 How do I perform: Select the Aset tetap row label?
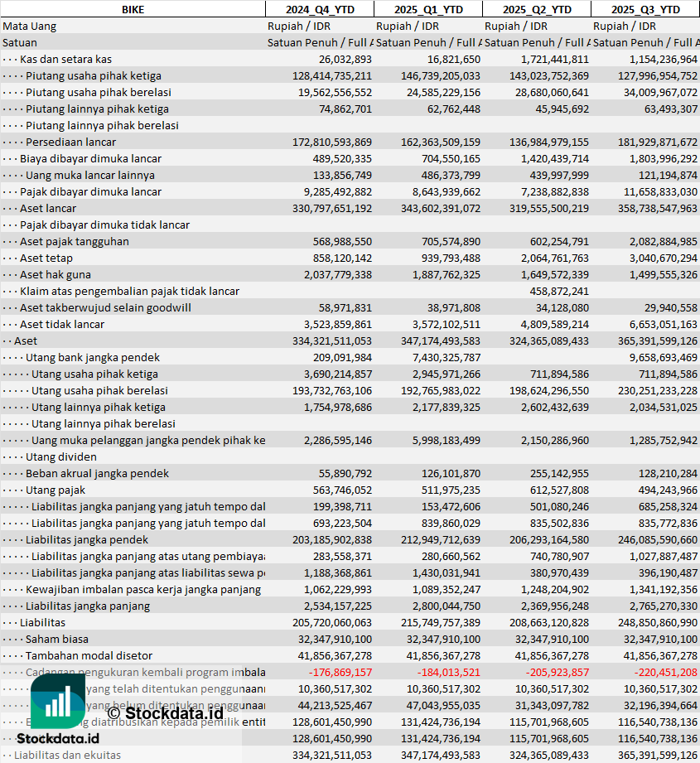coord(46,258)
